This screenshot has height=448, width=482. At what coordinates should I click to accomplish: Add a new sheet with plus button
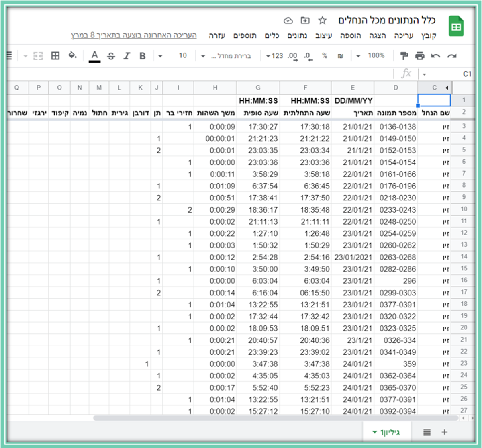click(444, 432)
